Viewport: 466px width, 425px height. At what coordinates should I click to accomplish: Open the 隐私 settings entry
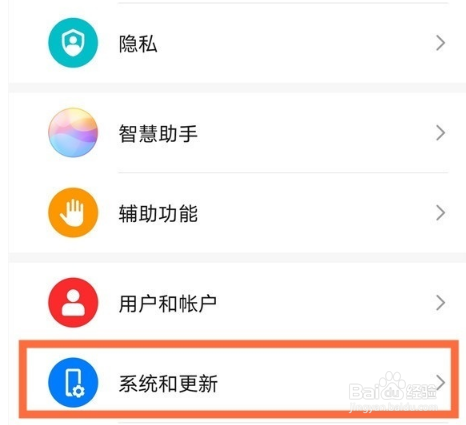pyautogui.click(x=138, y=44)
